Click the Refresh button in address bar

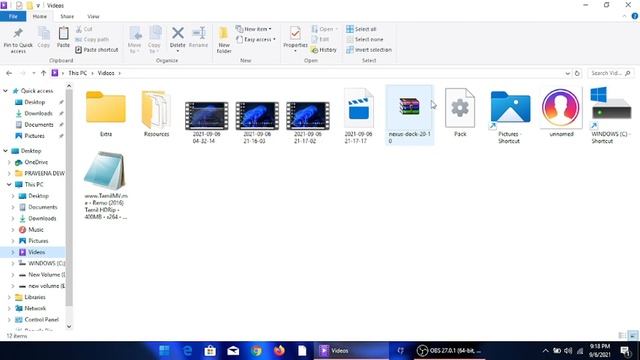coord(577,73)
